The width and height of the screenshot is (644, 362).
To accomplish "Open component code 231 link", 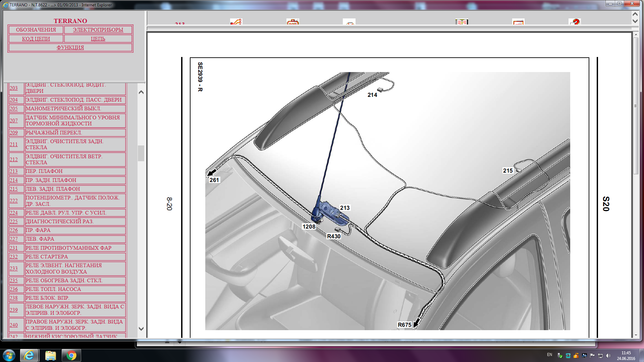I will click(14, 248).
